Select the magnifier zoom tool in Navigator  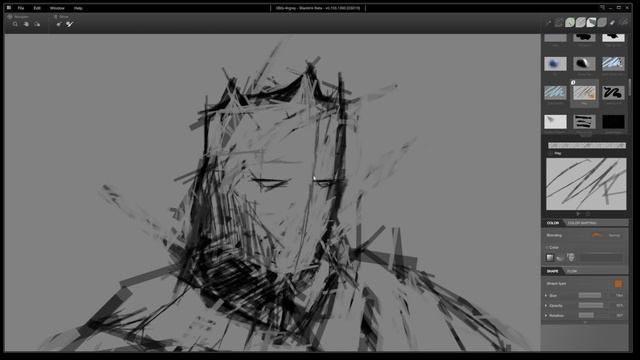15,24
